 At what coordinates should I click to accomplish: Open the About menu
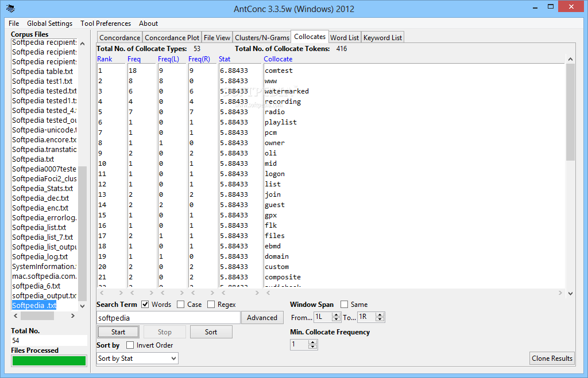tap(149, 23)
